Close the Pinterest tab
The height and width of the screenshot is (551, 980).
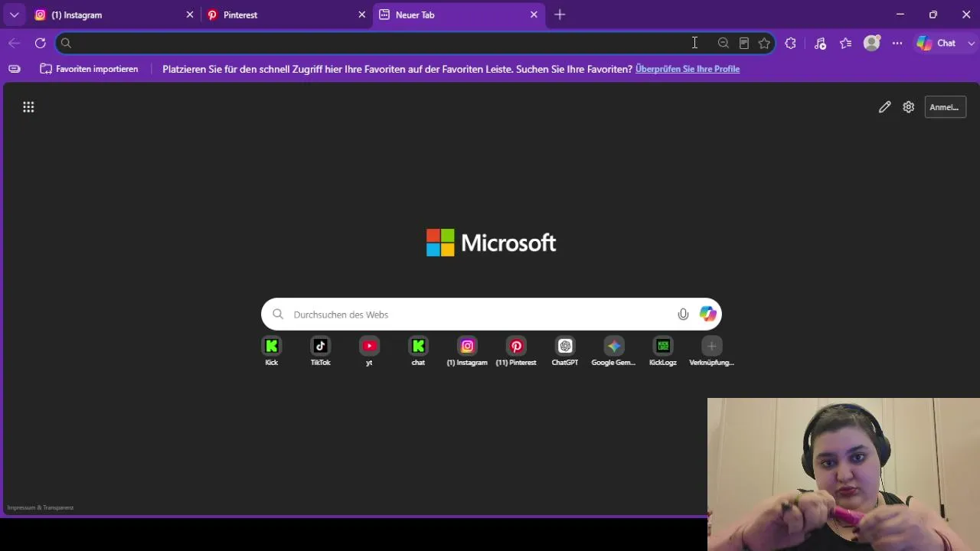[x=362, y=15]
